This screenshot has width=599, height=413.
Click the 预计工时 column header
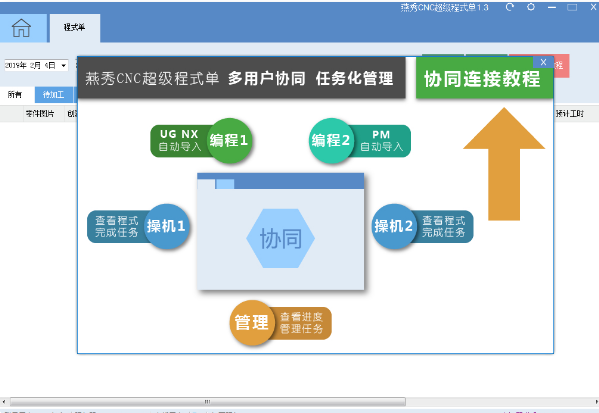click(570, 113)
